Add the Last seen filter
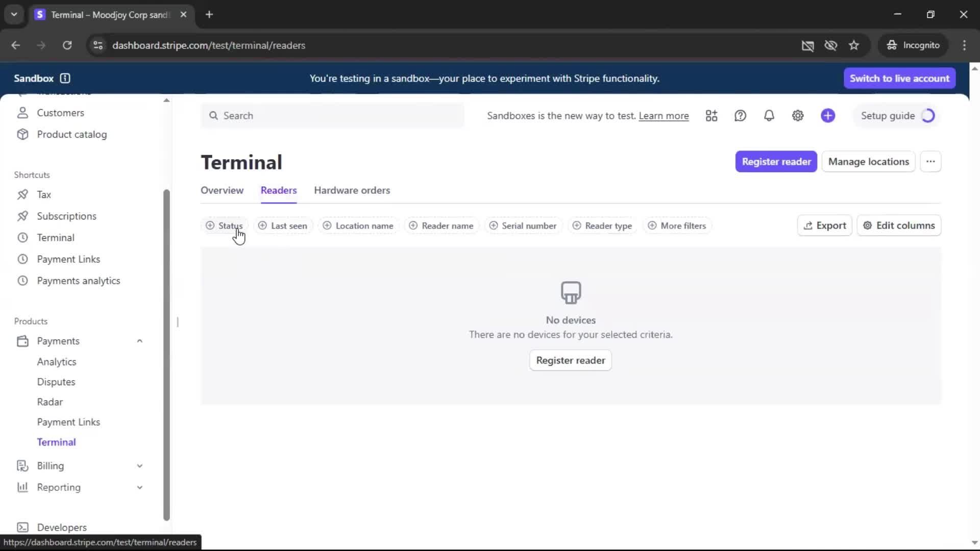The height and width of the screenshot is (551, 980). [283, 226]
